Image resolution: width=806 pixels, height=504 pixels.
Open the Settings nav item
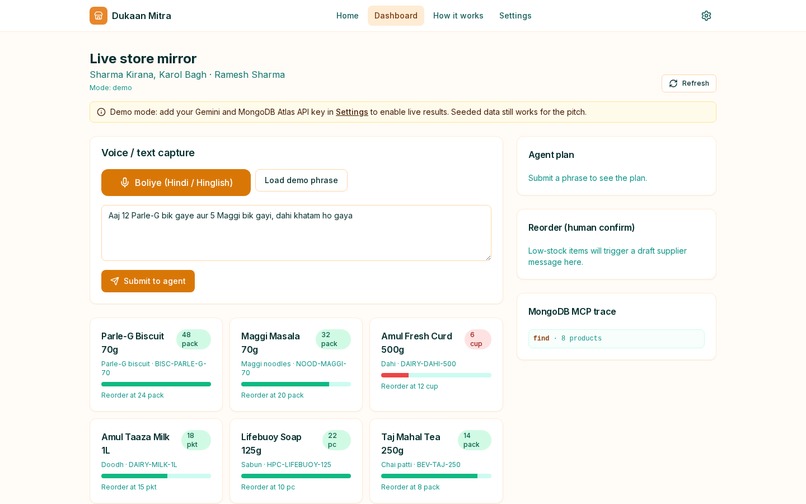[x=515, y=16]
